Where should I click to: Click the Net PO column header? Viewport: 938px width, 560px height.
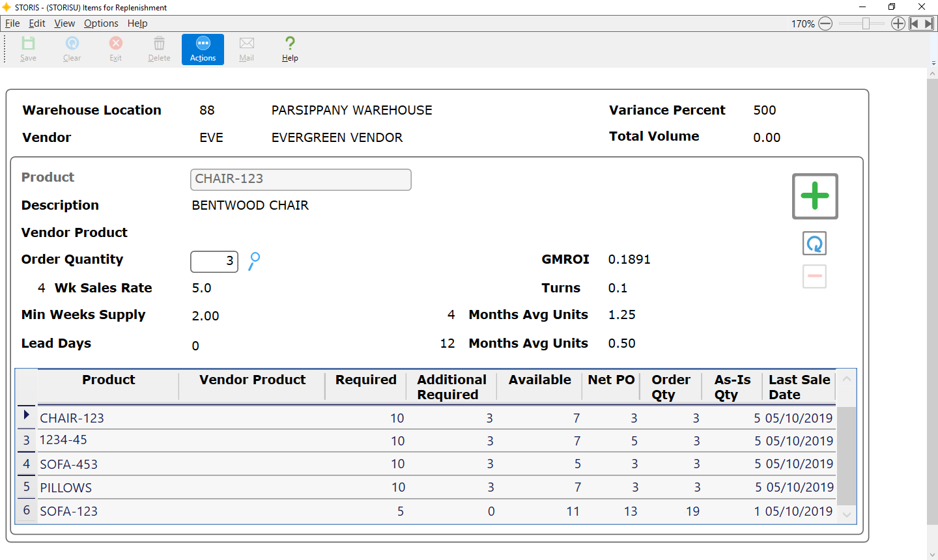click(x=611, y=387)
